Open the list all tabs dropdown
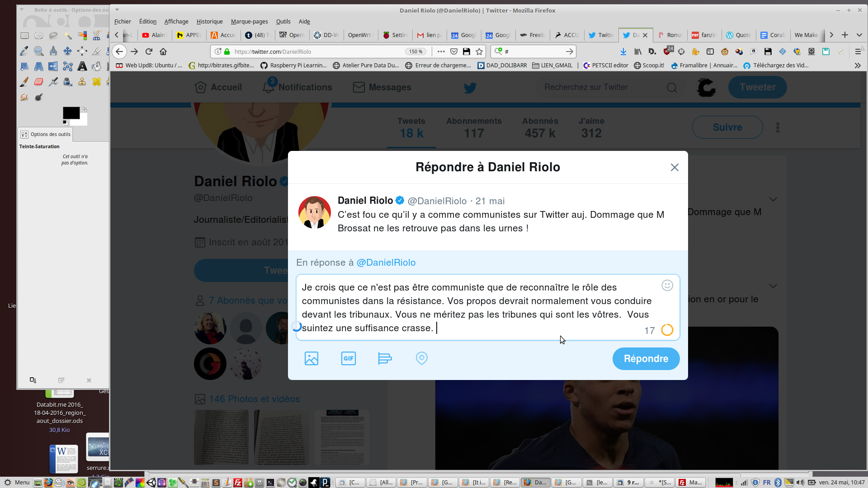This screenshot has height=488, width=868. coord(859,35)
